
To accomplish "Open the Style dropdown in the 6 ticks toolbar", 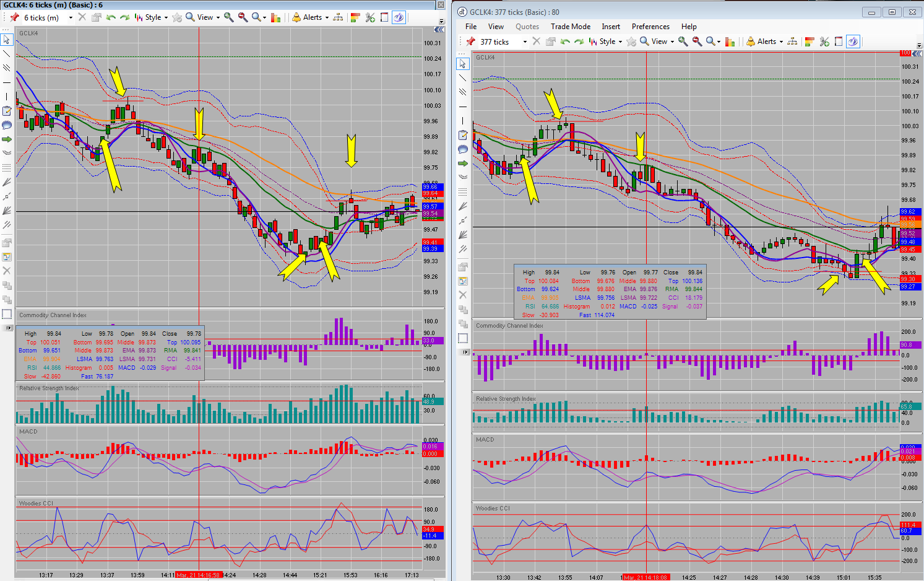I will click(x=152, y=17).
